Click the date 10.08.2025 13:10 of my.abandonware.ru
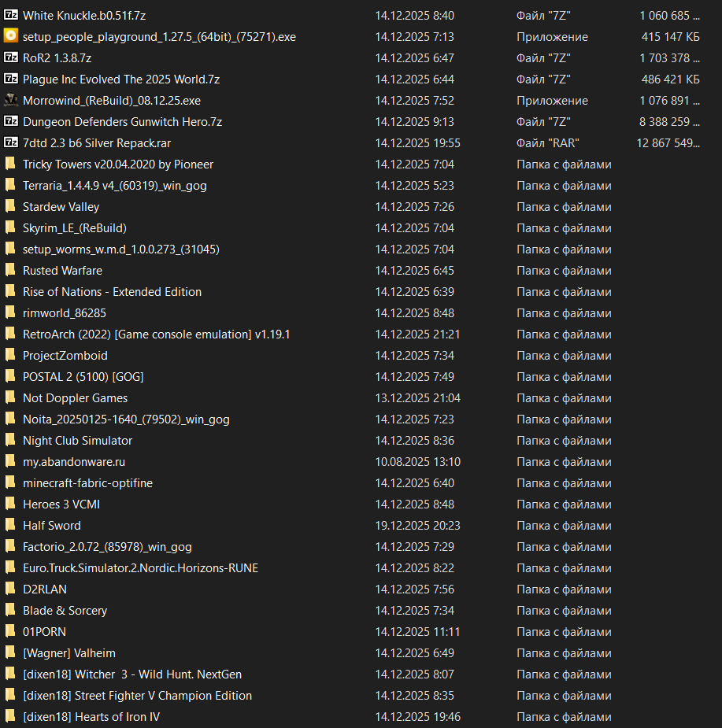Viewport: 722px width, 728px height. tap(417, 462)
